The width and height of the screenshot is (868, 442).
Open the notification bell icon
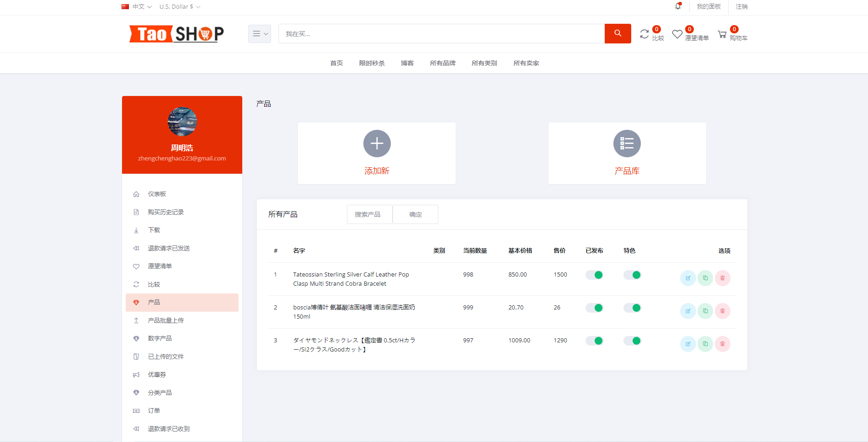point(678,6)
